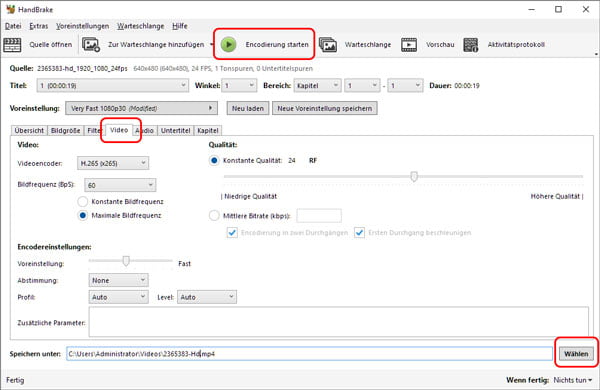Select Konstante Qualität radio button
The height and width of the screenshot is (390, 600).
pos(214,160)
